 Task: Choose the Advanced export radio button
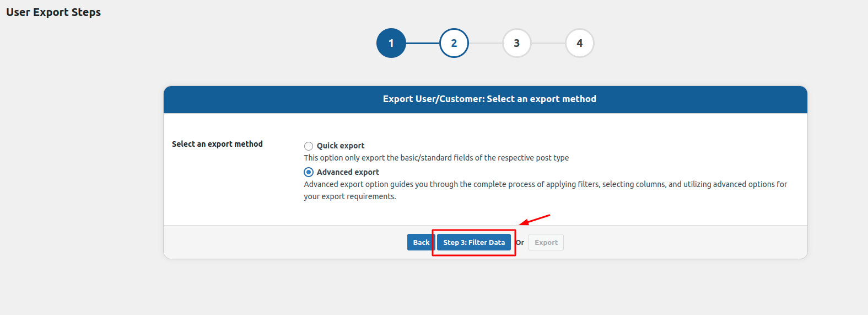point(309,172)
